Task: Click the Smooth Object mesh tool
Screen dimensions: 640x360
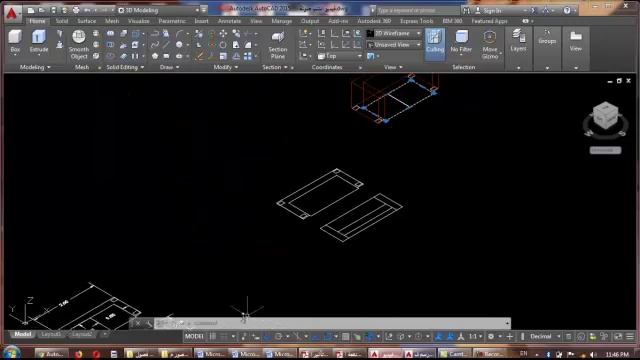Action: (79, 44)
